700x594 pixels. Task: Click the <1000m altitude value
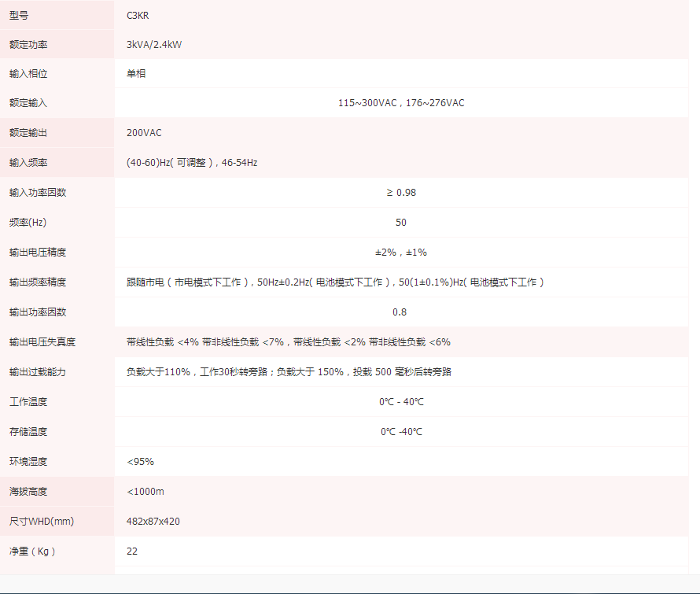point(146,492)
